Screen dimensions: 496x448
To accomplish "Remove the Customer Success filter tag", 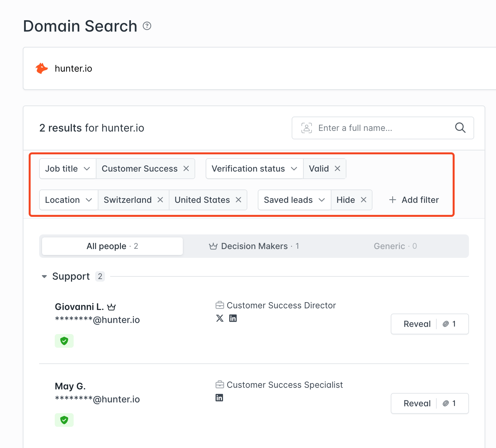I will click(186, 169).
